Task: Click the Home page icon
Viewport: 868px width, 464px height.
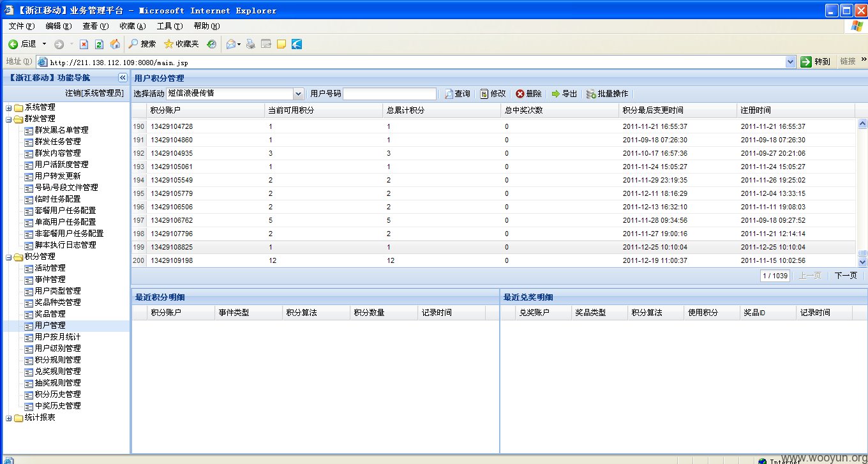Action: tap(115, 44)
